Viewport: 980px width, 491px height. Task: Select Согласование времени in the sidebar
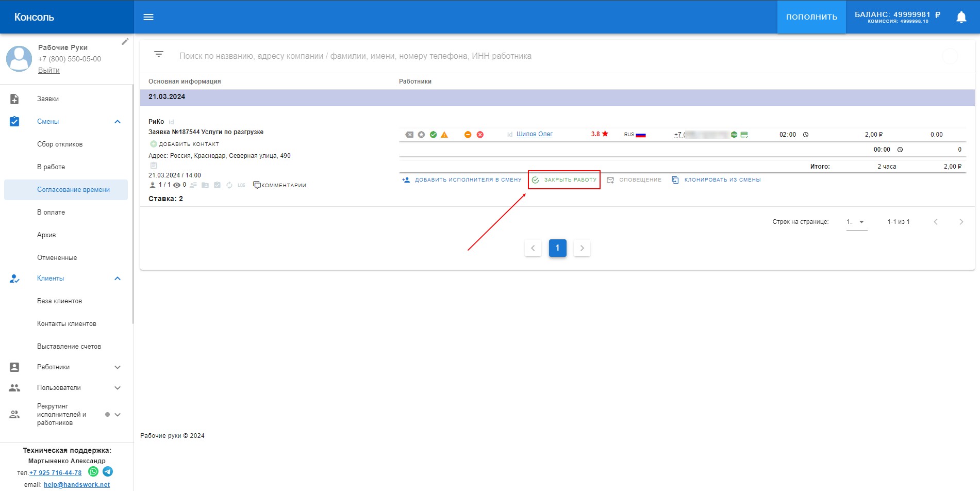click(x=66, y=190)
